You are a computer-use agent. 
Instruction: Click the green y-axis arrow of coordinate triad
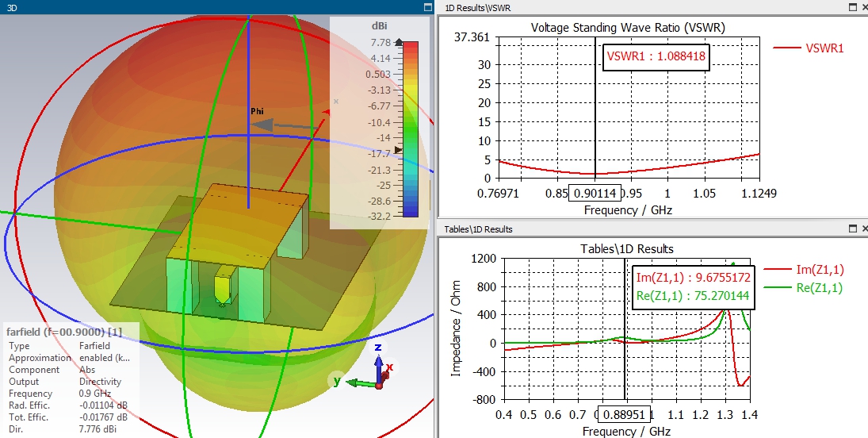tap(361, 382)
